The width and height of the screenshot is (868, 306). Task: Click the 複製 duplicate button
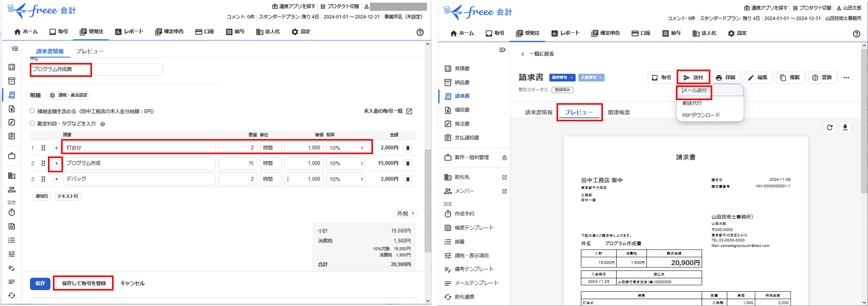pyautogui.click(x=790, y=77)
